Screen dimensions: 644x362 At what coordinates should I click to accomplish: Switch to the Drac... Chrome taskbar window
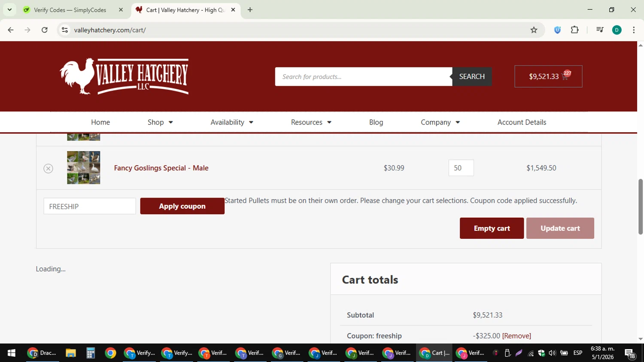click(42, 353)
